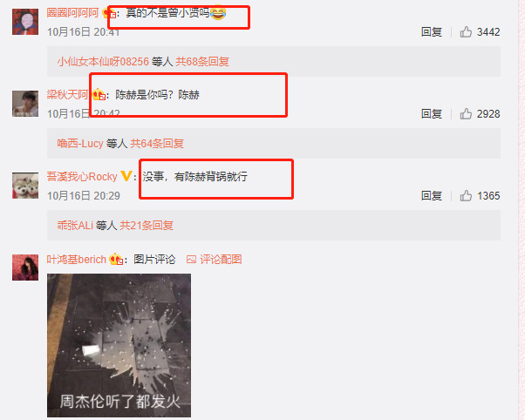Open the 评论配图 image icon

[191, 260]
